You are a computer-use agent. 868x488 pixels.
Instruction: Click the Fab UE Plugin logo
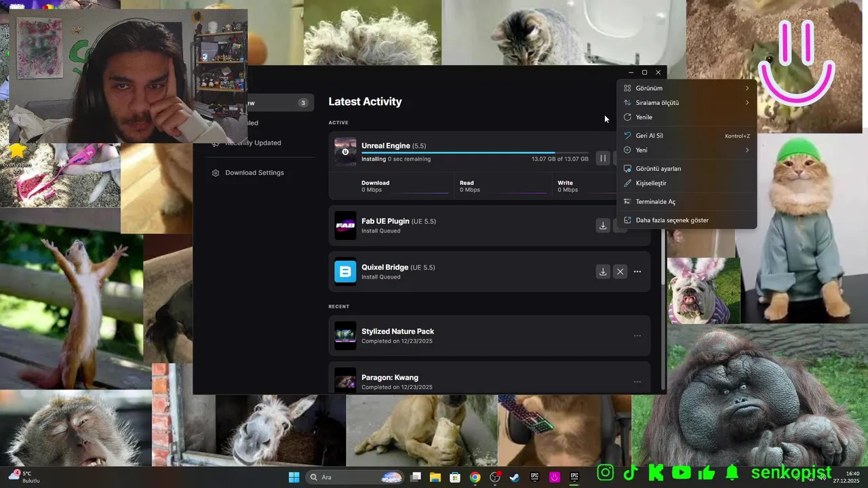click(345, 226)
